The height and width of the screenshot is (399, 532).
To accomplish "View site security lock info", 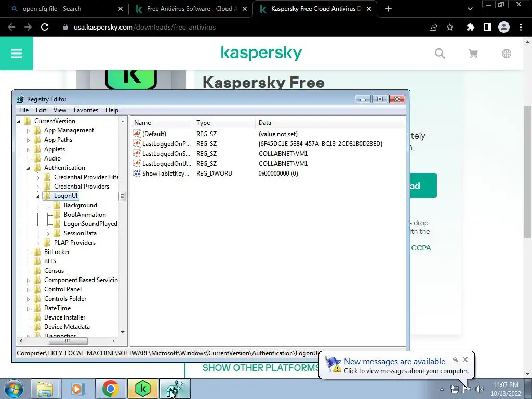I will click(x=65, y=27).
